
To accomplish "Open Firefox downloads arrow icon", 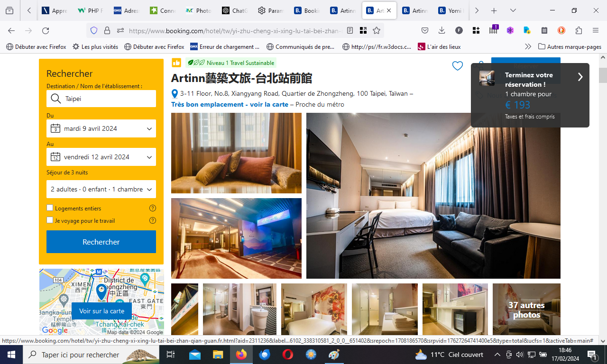I will tap(442, 31).
